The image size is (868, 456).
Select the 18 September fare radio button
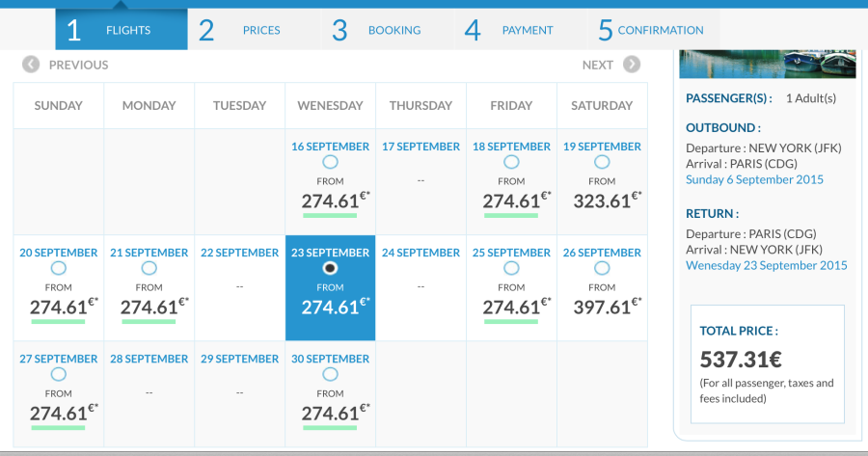point(511,162)
